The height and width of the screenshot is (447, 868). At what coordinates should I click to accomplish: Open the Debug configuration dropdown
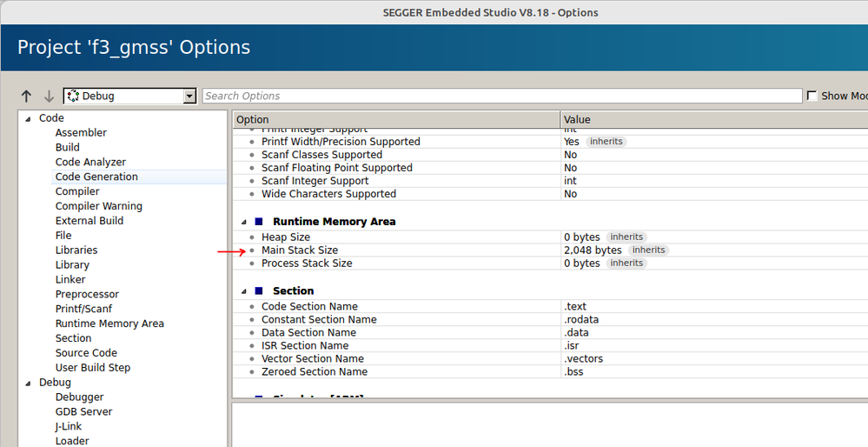(x=130, y=96)
